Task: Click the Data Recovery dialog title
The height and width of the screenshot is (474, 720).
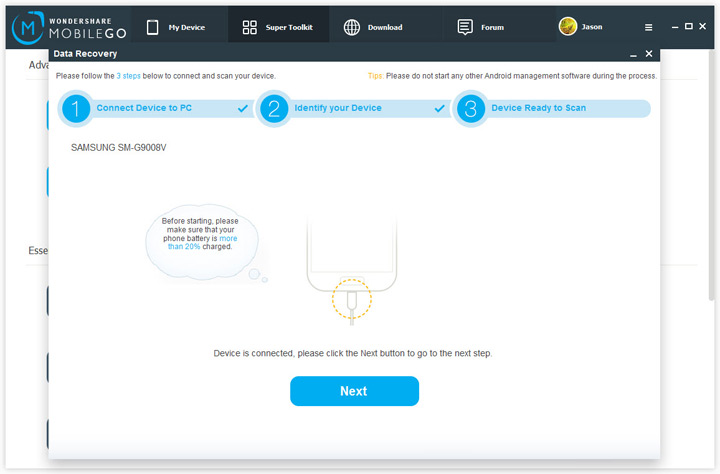Action: [85, 54]
